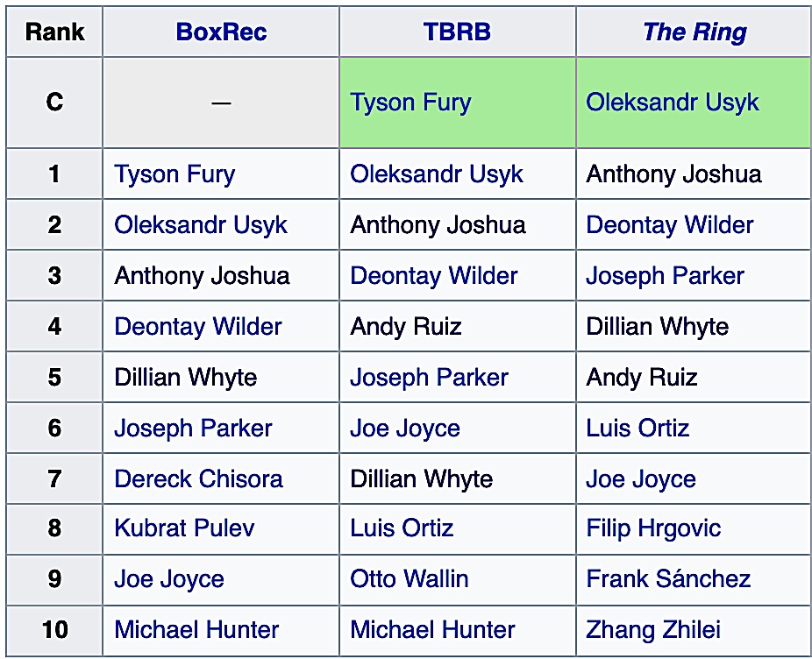Open Joseph Parker in the TBRB column
Viewport: 812px width, 659px height.
[x=430, y=378]
